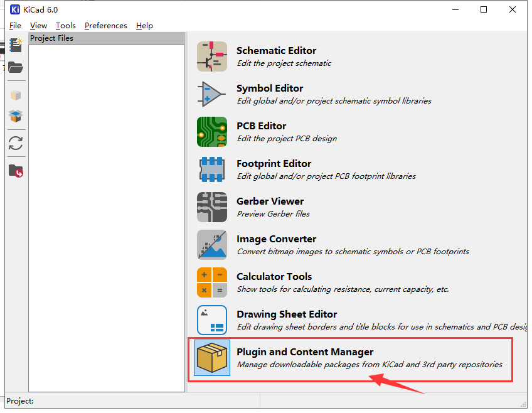Launch the Drawing Sheet Editor icon
Screen dimensions: 532x413
tap(212, 320)
